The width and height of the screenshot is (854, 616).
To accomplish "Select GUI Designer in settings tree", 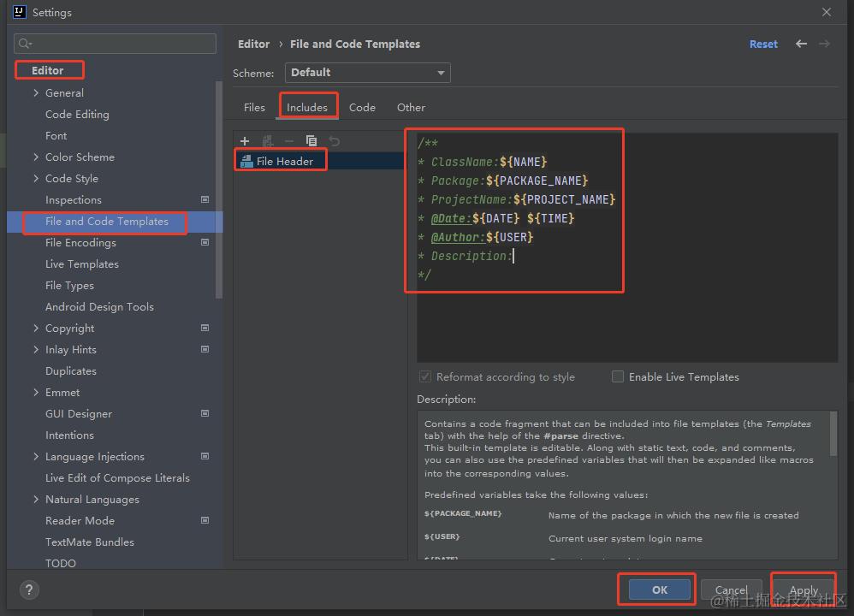I will 79,414.
